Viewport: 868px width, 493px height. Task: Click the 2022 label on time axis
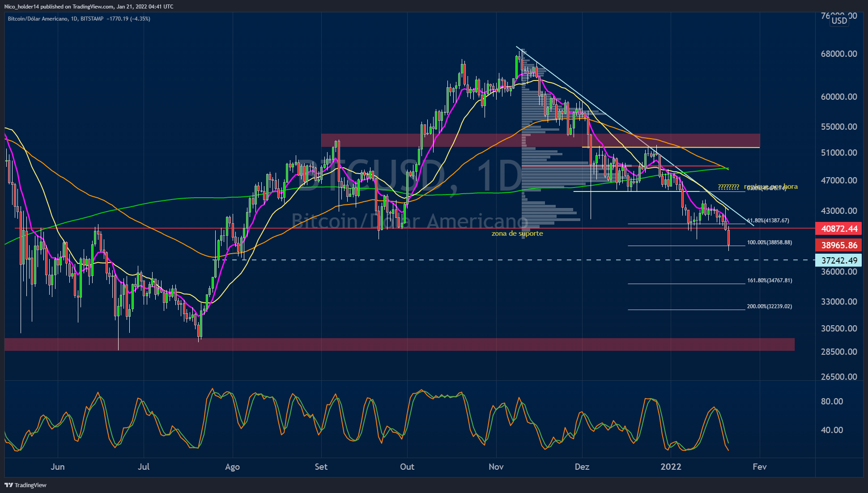tap(671, 467)
